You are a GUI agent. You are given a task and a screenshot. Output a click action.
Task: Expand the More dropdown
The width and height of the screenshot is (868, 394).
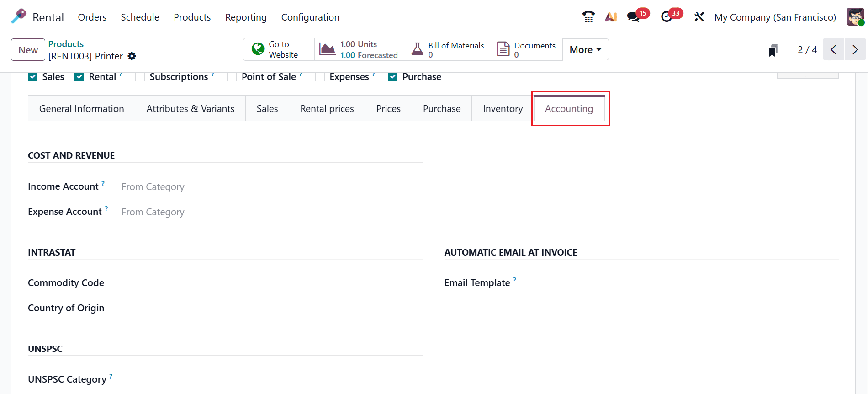click(586, 49)
